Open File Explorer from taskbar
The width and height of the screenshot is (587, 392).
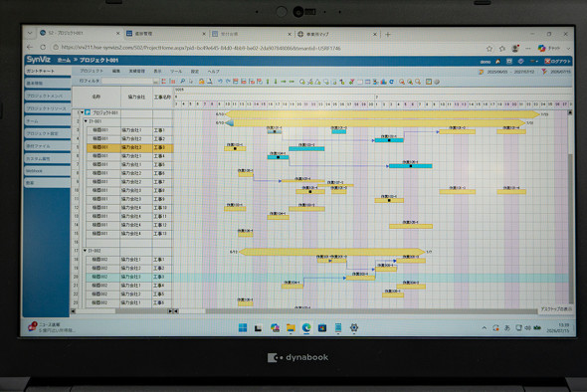coord(291,328)
